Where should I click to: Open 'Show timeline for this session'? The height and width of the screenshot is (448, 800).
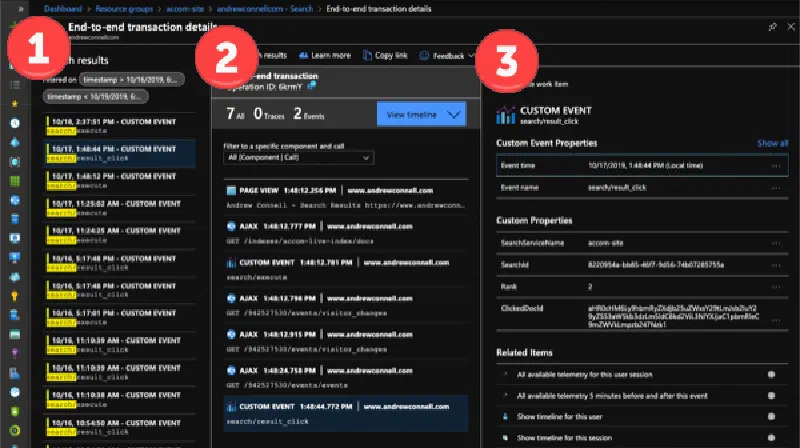pos(564,438)
